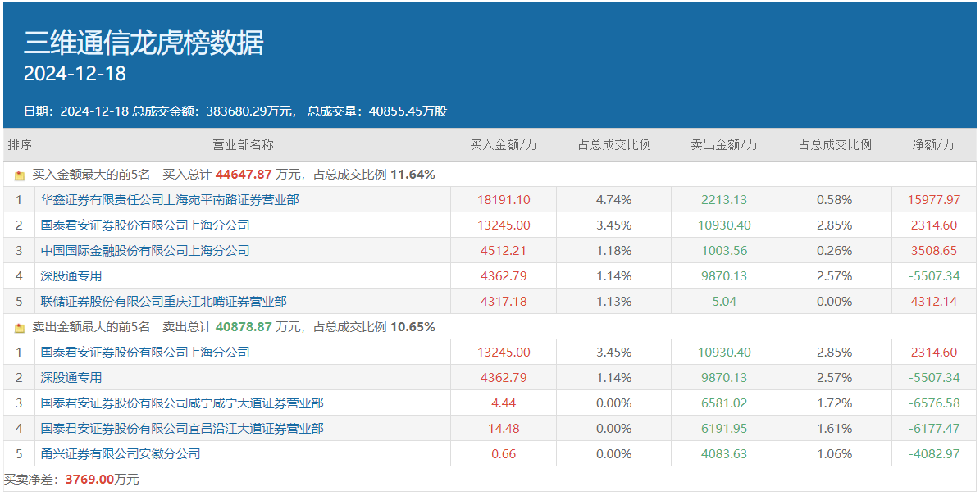The width and height of the screenshot is (980, 496).
Task: Click 国泰君安上海分公司 in the top-sellers section
Action: [145, 352]
